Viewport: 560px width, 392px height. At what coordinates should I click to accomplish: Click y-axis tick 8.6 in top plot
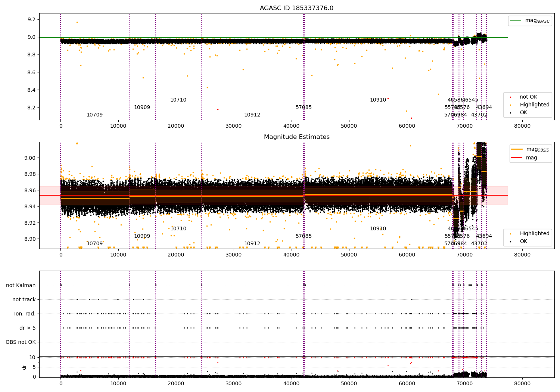32,72
